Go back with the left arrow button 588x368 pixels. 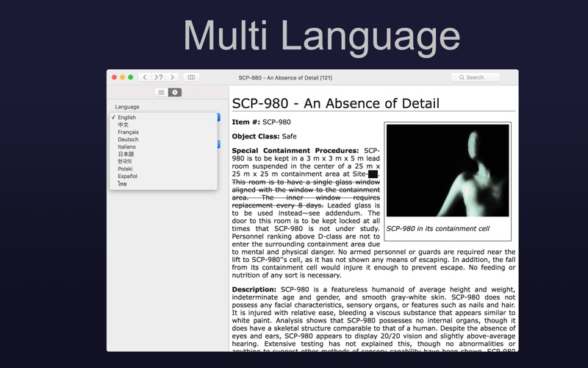click(145, 77)
